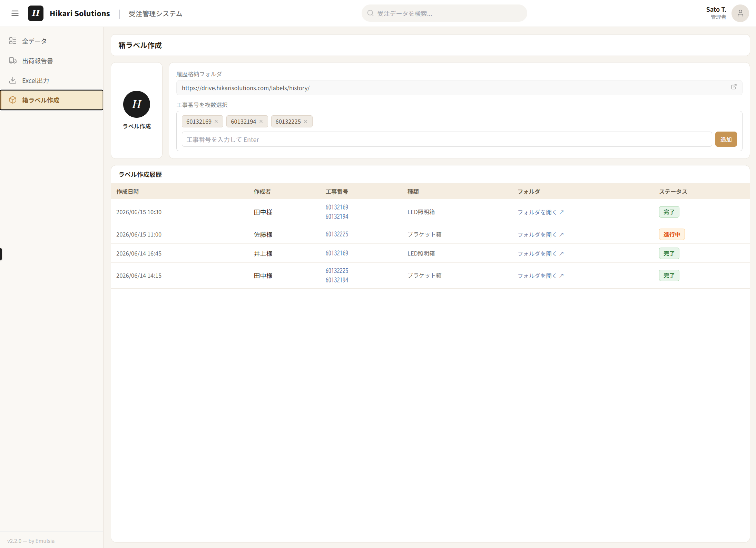Open 60132225 in the 佐藤様 row
Screen dimensions: 756x548
pos(337,234)
